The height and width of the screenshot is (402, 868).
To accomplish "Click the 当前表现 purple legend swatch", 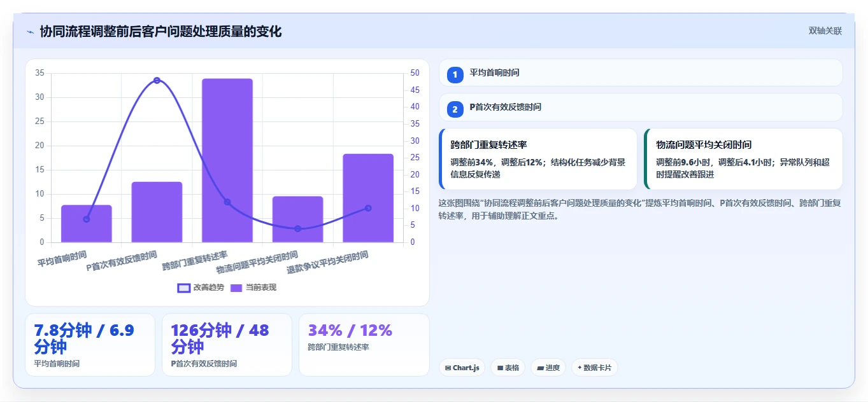I will (x=236, y=288).
